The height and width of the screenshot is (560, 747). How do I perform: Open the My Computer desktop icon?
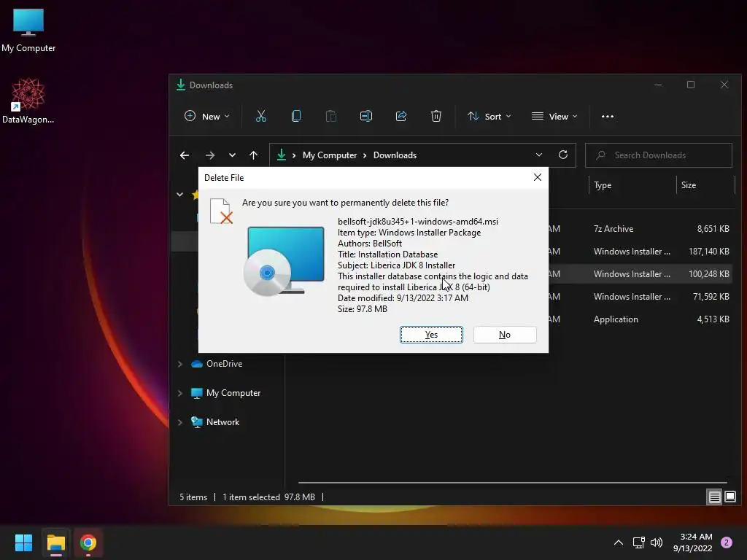pyautogui.click(x=28, y=30)
